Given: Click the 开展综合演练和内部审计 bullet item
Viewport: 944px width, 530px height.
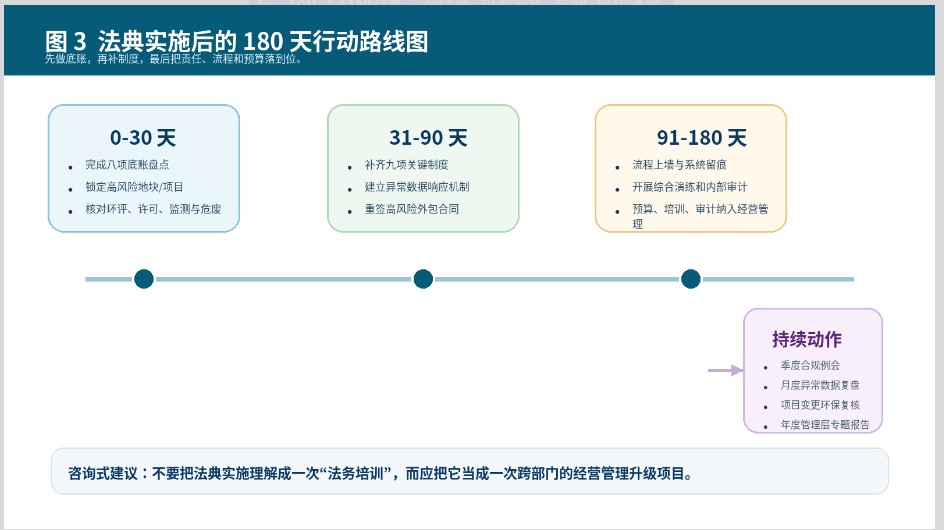Looking at the screenshot, I should tap(689, 187).
